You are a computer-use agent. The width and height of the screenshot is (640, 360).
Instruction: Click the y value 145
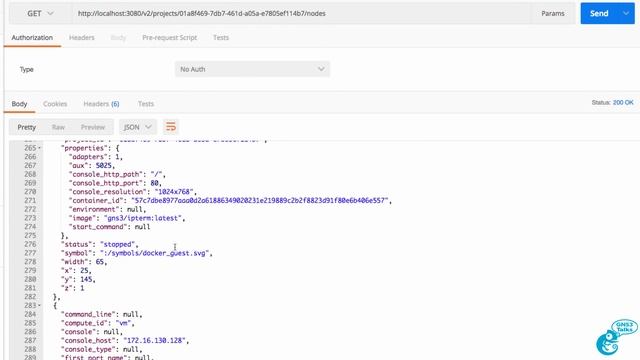[x=86, y=279]
